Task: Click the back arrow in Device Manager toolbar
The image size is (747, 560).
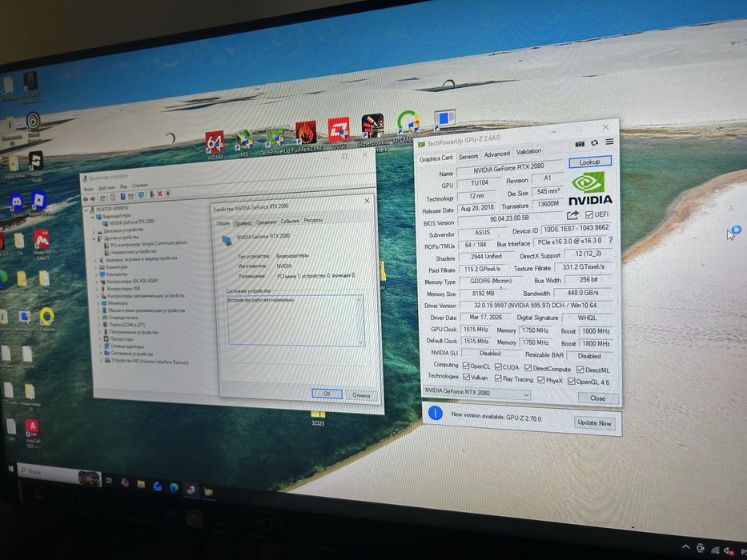Action: pyautogui.click(x=86, y=199)
